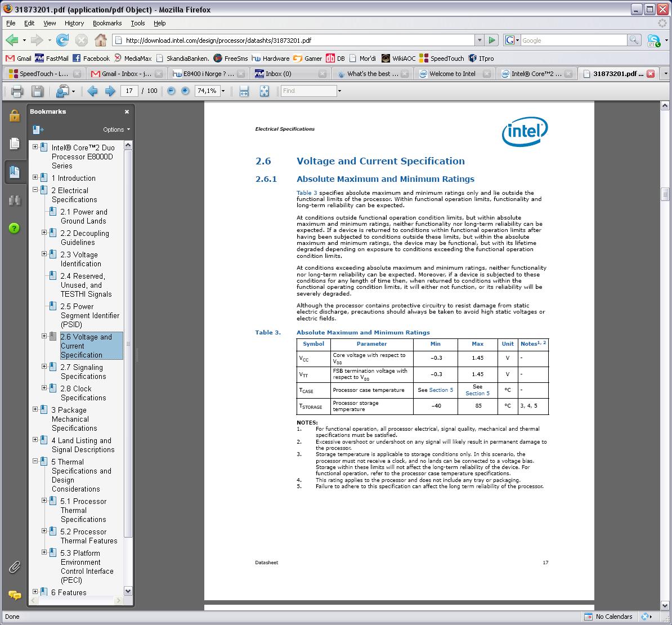Click the Firefox Back arrow button

[12, 41]
